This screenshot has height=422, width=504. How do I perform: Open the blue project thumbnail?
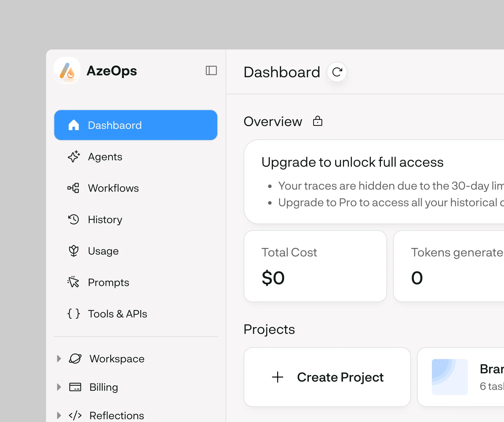[450, 377]
